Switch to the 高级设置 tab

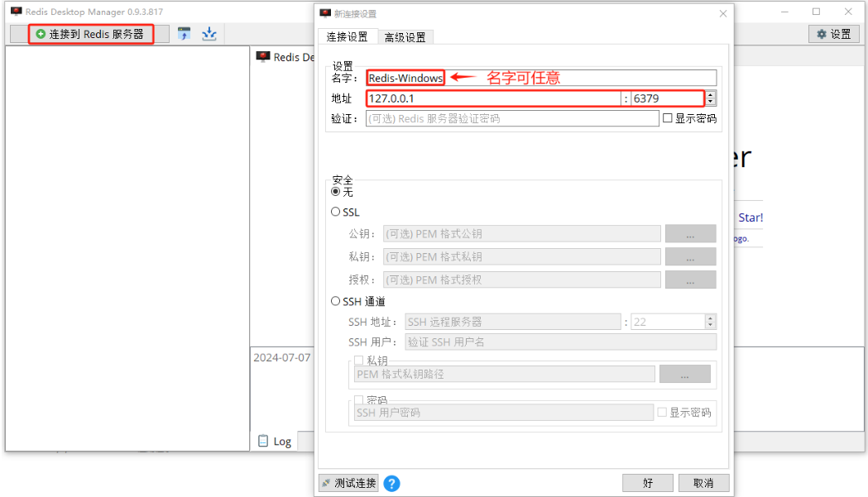pyautogui.click(x=405, y=38)
